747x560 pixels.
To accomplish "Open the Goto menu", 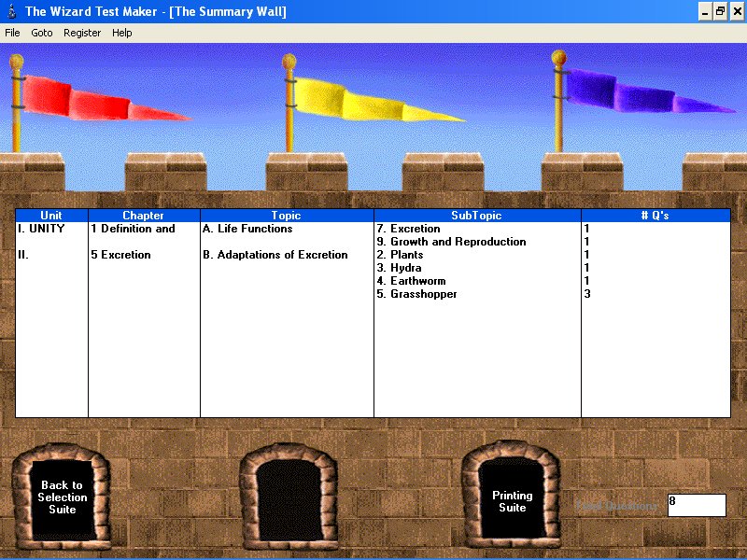I will click(42, 33).
